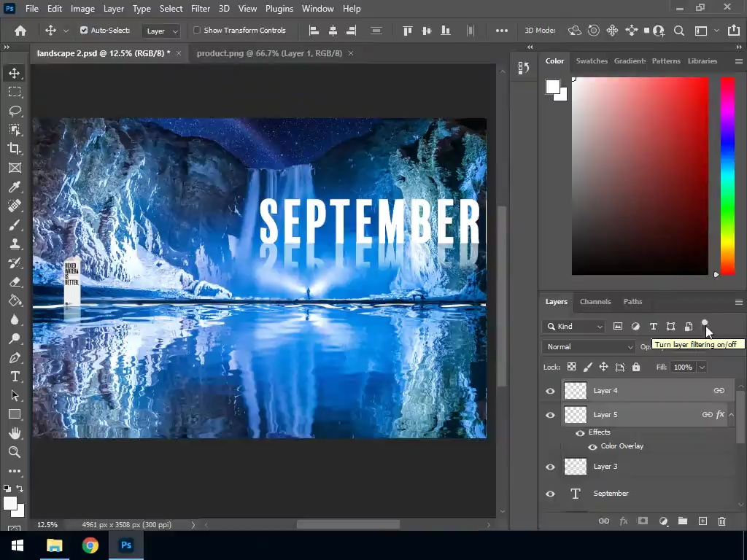Screen dimensions: 747x560
Task: Hide Layer 3 visibility eye
Action: (x=550, y=467)
